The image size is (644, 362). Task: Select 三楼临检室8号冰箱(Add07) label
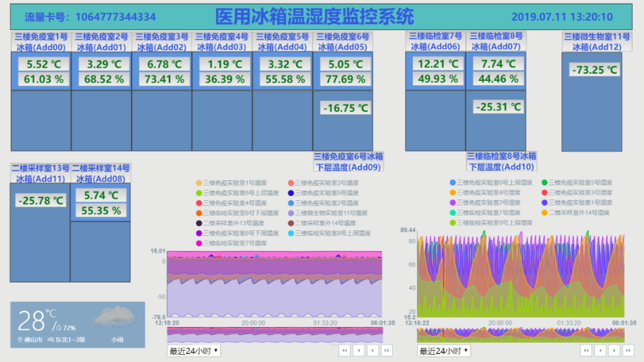pos(496,41)
